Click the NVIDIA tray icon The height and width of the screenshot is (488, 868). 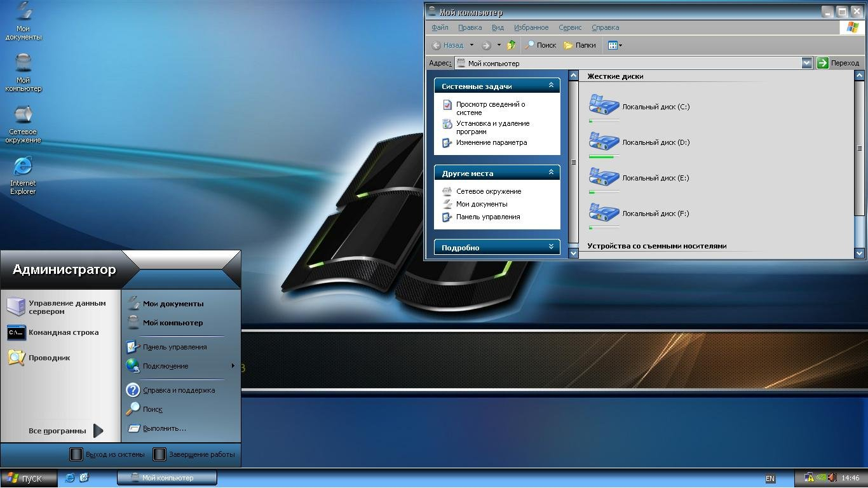click(x=821, y=478)
